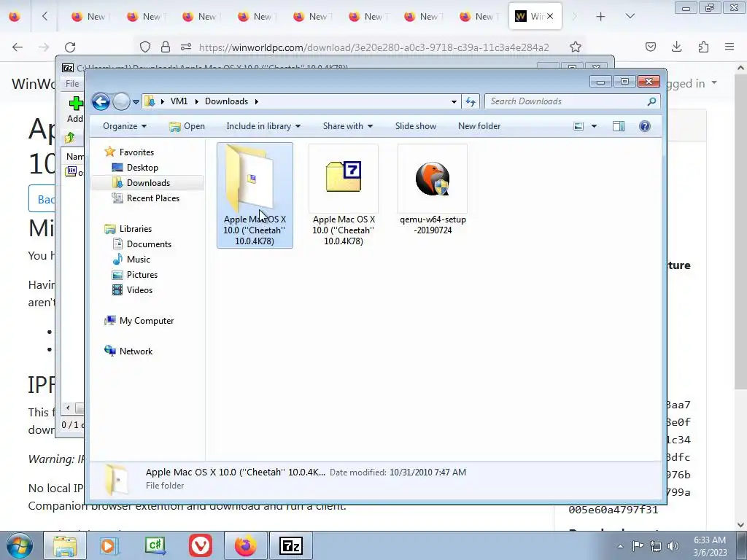This screenshot has width=747, height=560.
Task: Open Firefox tracking protection shield
Action: click(145, 47)
